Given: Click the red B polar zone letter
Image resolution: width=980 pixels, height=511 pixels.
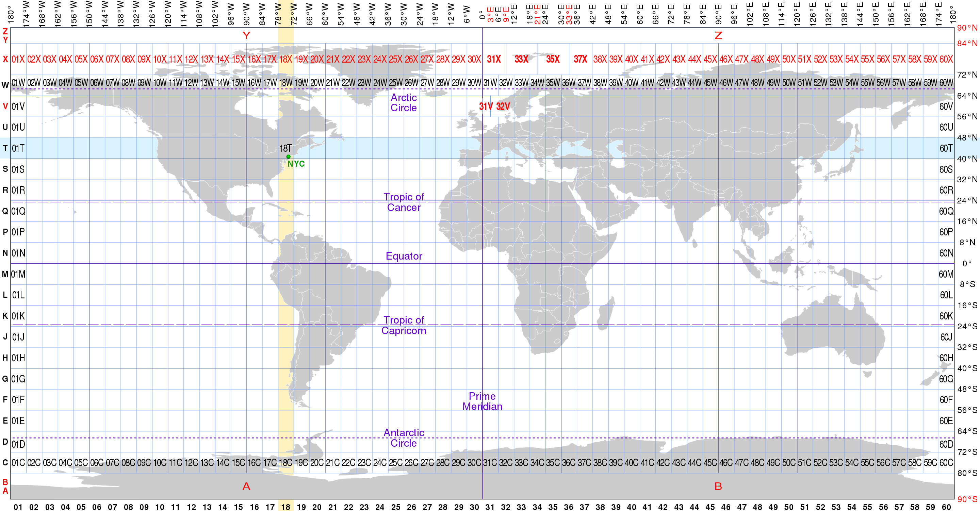Looking at the screenshot, I should point(718,486).
